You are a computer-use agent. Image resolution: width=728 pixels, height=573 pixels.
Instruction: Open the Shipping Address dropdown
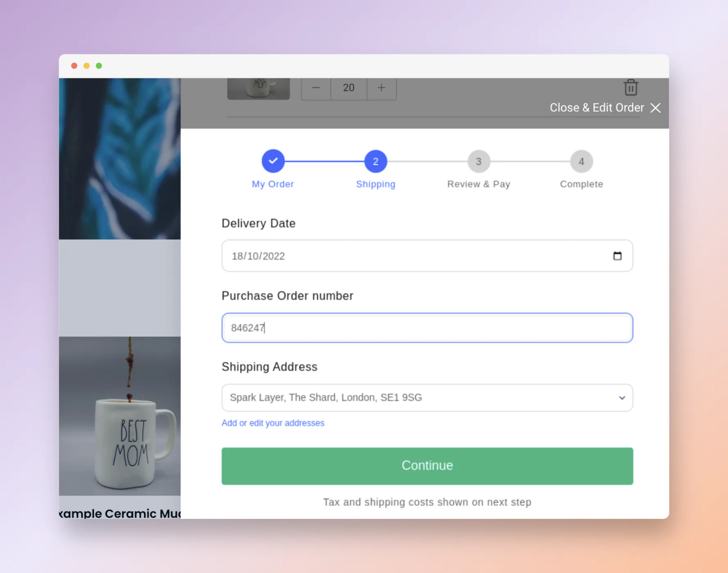coord(427,398)
